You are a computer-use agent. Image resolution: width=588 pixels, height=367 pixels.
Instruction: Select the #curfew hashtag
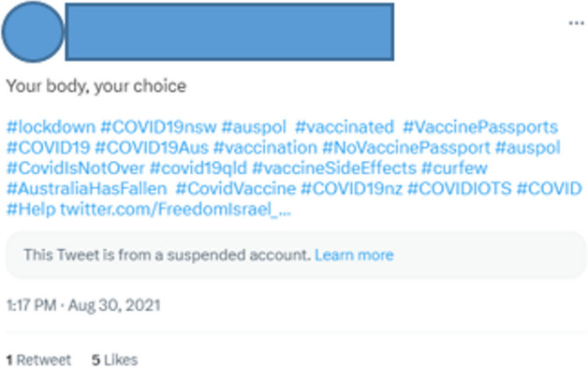(x=454, y=169)
